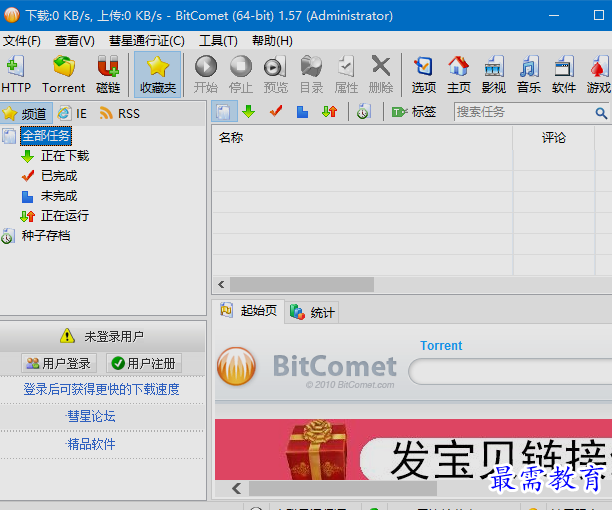Open the 工具(T) menu

[x=218, y=41]
